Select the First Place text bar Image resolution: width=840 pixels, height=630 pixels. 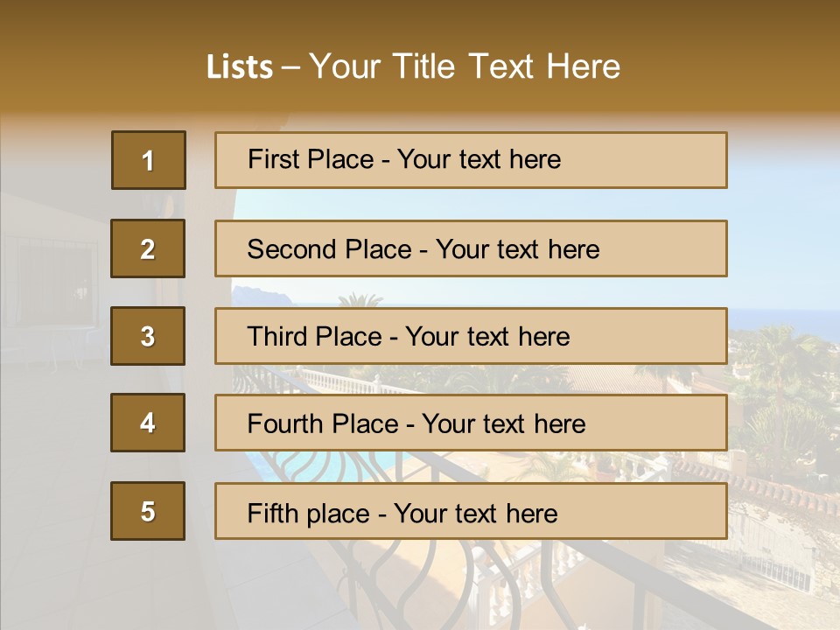pos(471,160)
